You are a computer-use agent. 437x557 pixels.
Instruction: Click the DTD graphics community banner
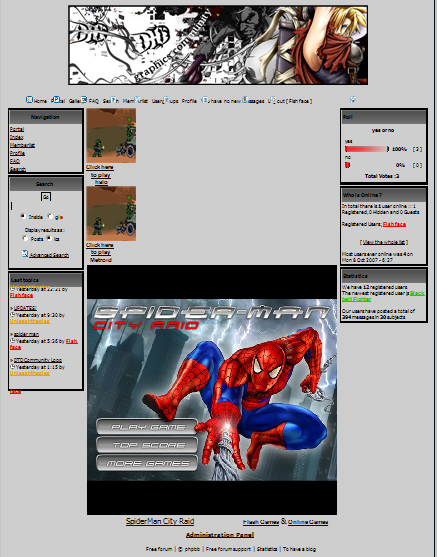(x=218, y=45)
